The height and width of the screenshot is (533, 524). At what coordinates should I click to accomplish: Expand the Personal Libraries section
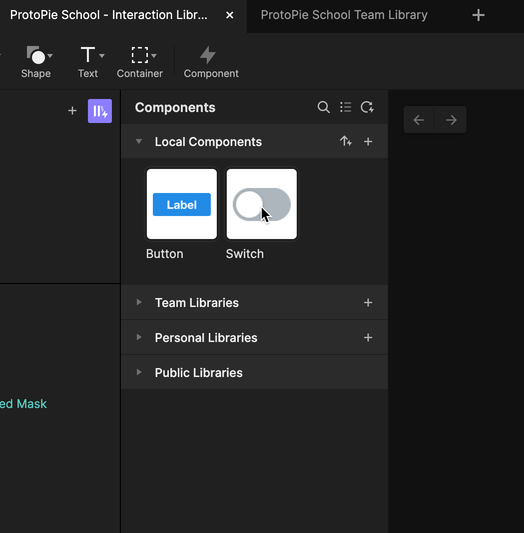point(139,338)
